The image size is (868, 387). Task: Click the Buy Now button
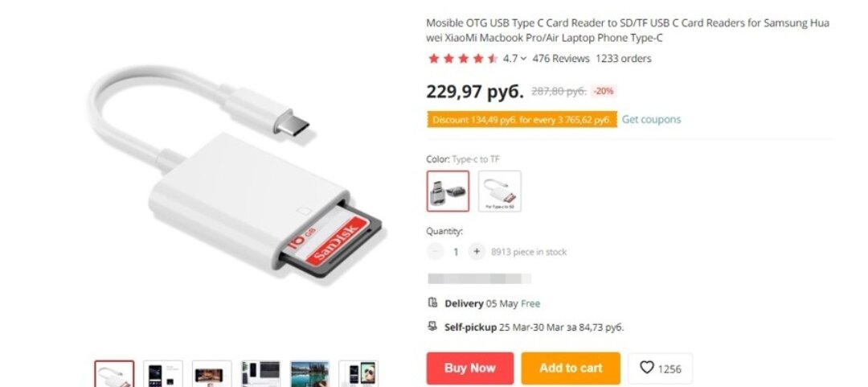[x=470, y=368]
